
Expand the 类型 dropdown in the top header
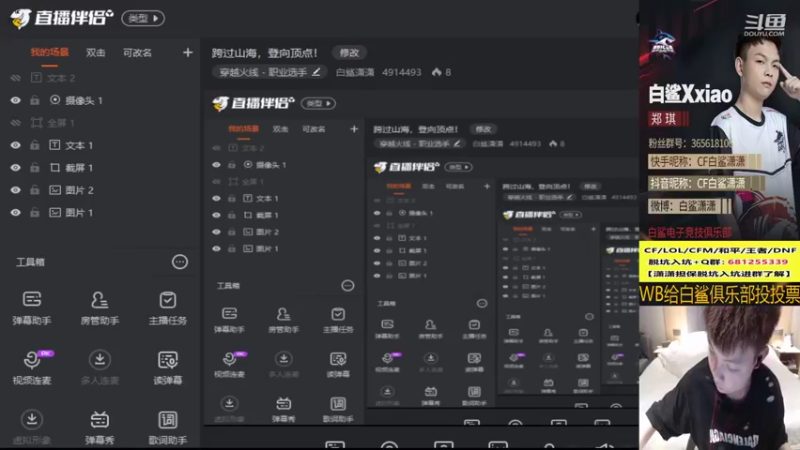(x=143, y=18)
